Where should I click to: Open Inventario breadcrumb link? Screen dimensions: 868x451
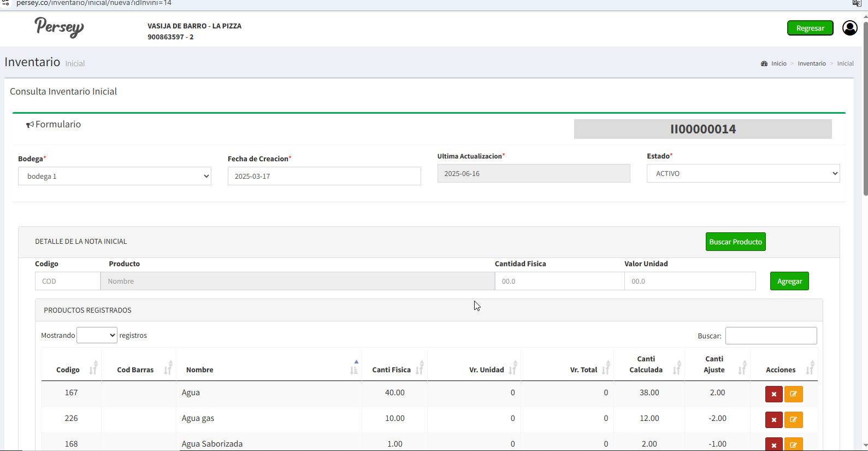coord(811,63)
